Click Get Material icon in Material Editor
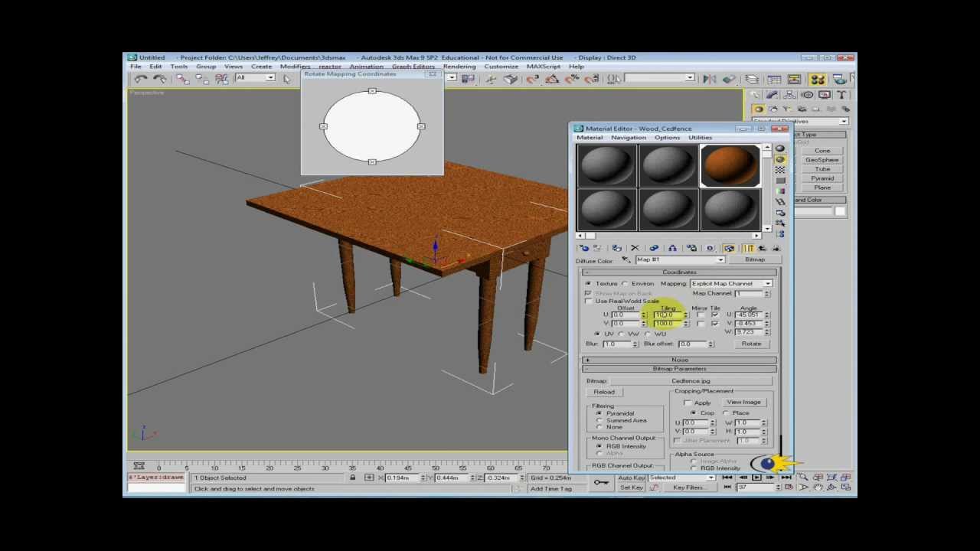The width and height of the screenshot is (980, 551). click(584, 248)
